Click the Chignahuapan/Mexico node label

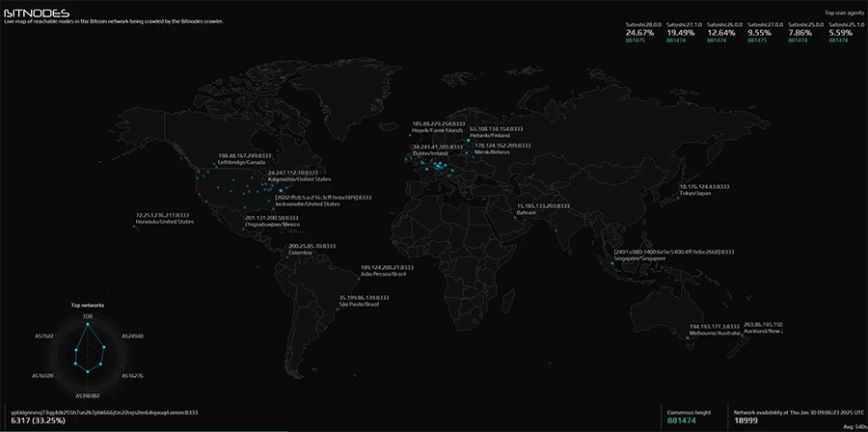(x=272, y=225)
